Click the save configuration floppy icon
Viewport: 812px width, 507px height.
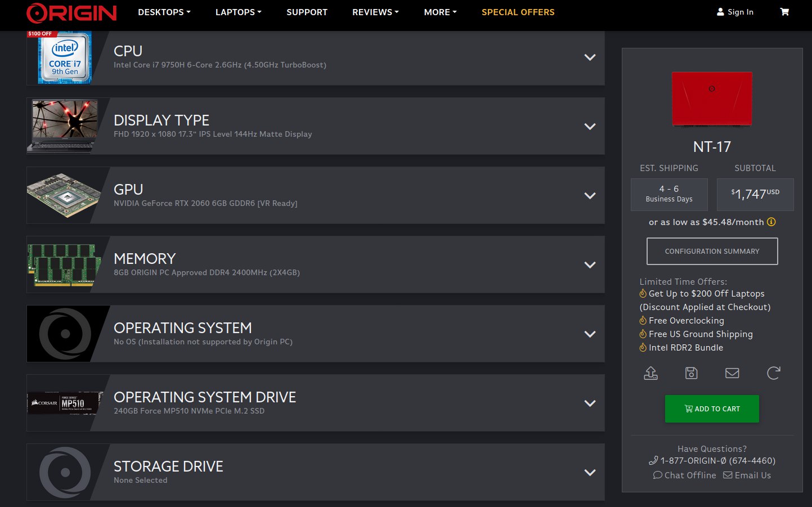pyautogui.click(x=692, y=373)
